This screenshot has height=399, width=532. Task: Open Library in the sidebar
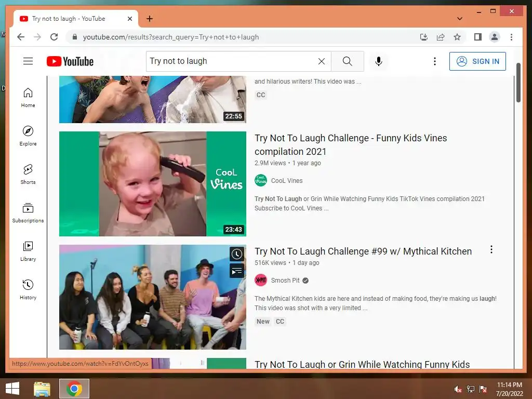tap(28, 251)
